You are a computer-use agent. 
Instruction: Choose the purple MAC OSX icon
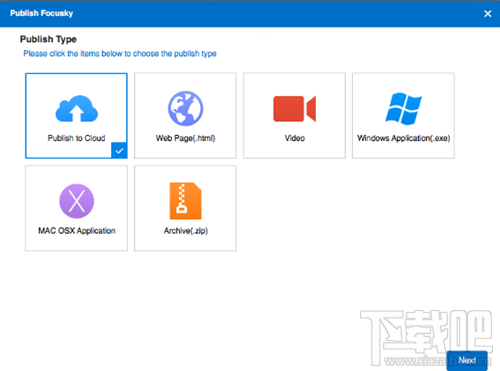click(77, 201)
